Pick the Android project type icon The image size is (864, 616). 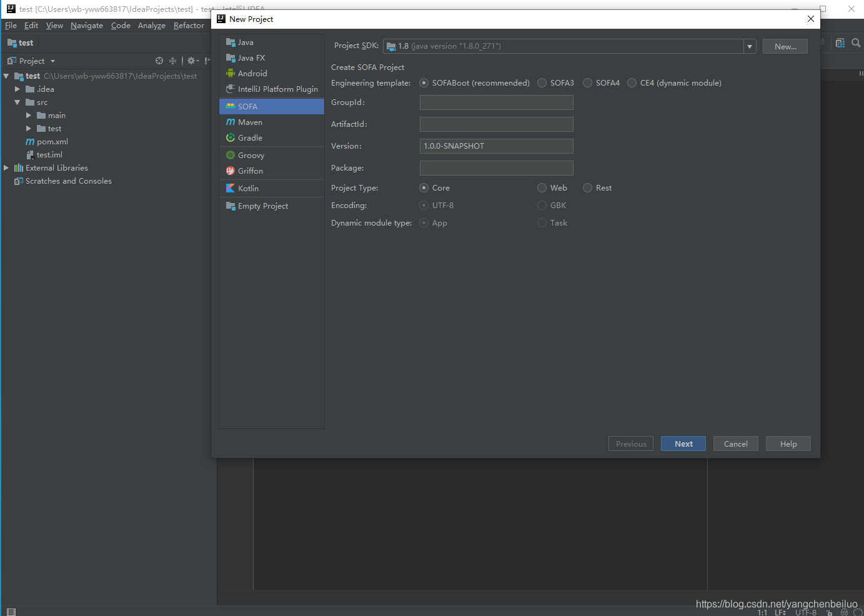(x=231, y=73)
